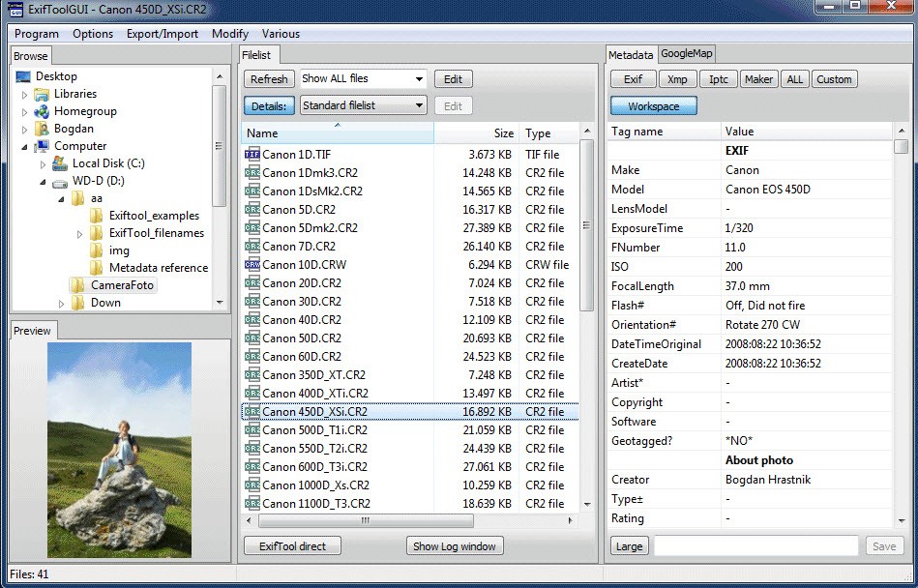The image size is (918, 588).
Task: Click CR2 icon of Canon 40D.CR2
Action: [x=252, y=319]
